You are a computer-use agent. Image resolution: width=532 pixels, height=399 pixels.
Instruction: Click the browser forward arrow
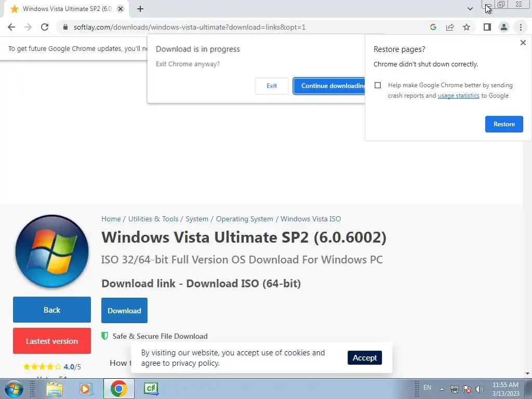(x=28, y=27)
